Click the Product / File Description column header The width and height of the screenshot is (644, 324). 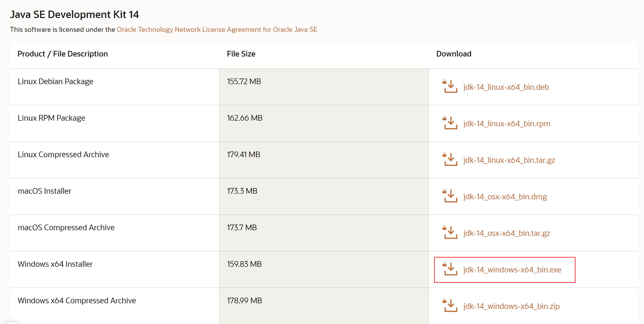tap(63, 54)
